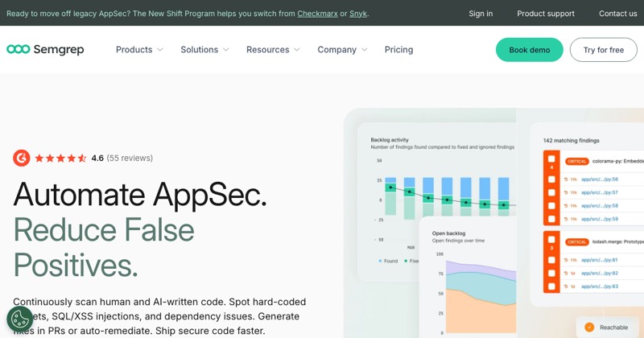Open Contact us
This screenshot has height=338, width=644.
point(617,14)
